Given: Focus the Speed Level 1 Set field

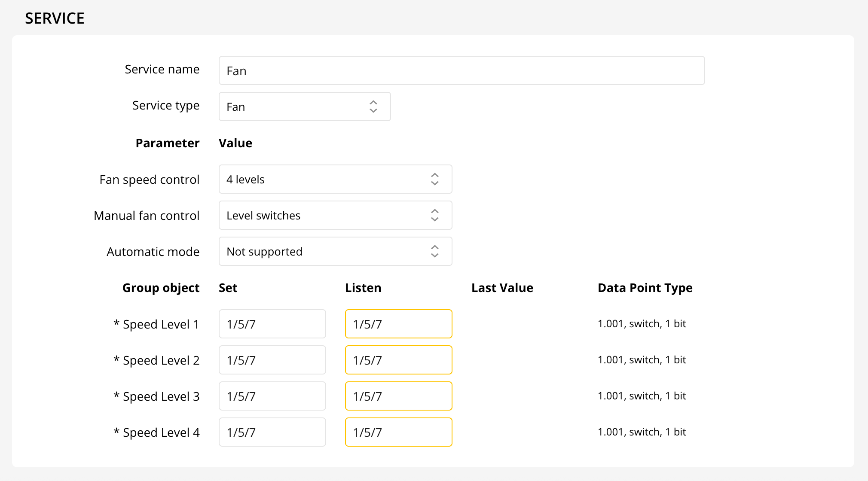Looking at the screenshot, I should click(x=272, y=324).
